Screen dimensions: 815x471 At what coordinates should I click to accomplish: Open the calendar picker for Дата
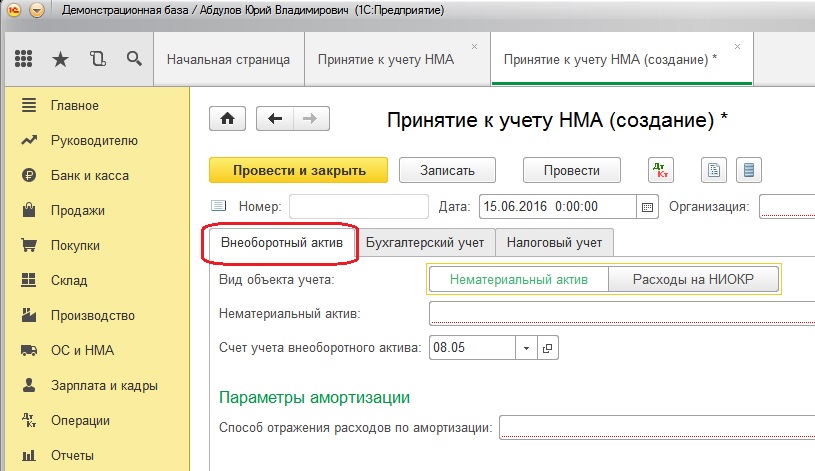pyautogui.click(x=647, y=206)
